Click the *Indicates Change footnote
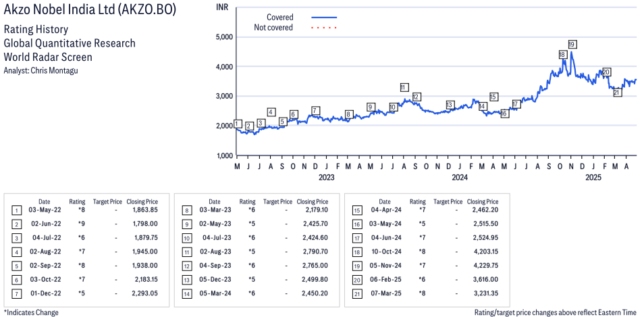 point(31,312)
